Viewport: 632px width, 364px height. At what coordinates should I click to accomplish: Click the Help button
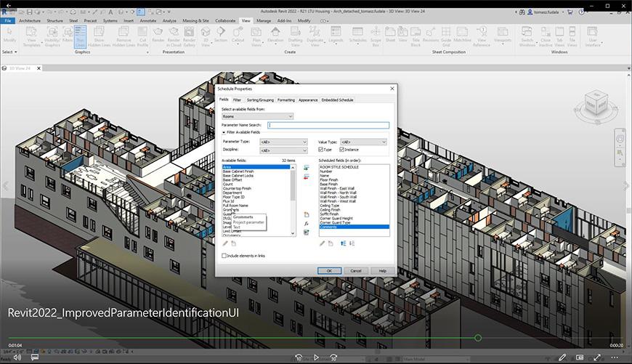(x=383, y=271)
